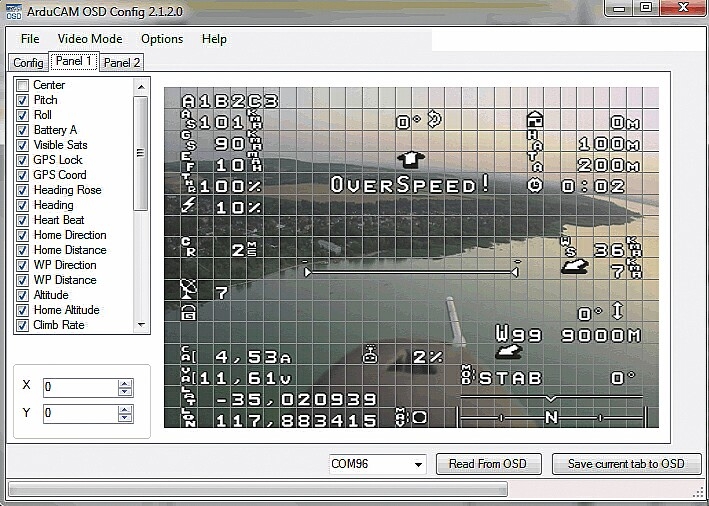
Task: Click the OverSpeed! warning text on preview
Action: coord(410,185)
